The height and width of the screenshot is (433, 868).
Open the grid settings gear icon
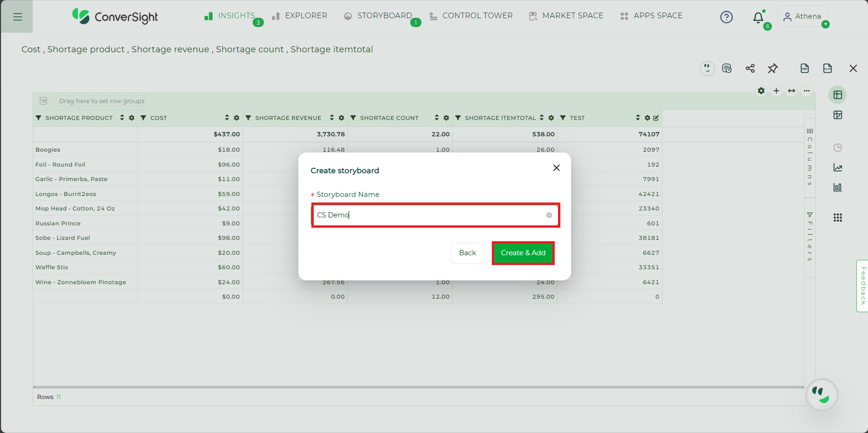pos(761,91)
